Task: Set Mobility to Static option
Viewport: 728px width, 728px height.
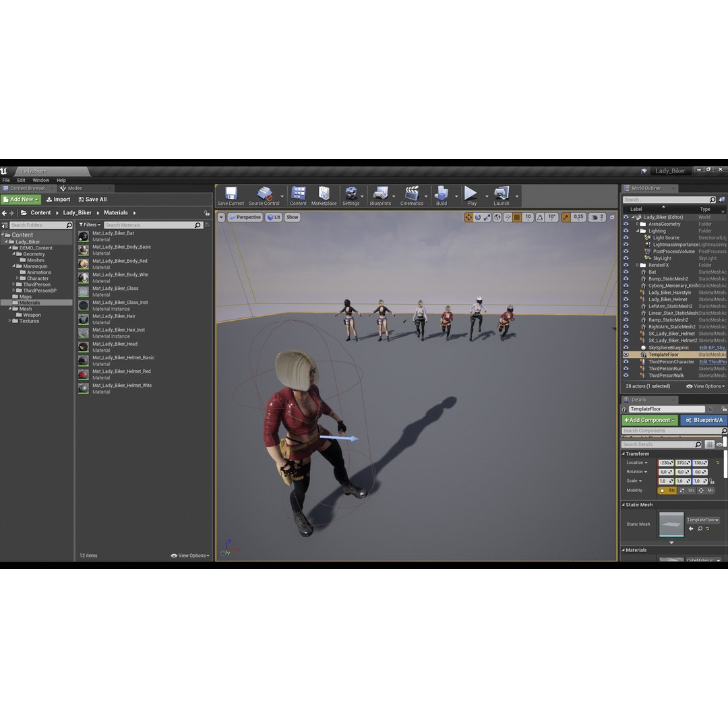Action: pyautogui.click(x=667, y=490)
